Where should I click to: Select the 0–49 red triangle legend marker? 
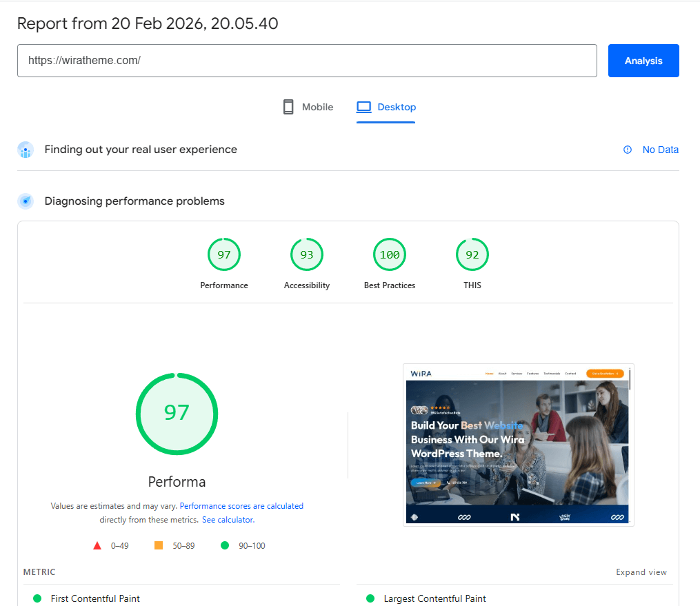pos(97,545)
